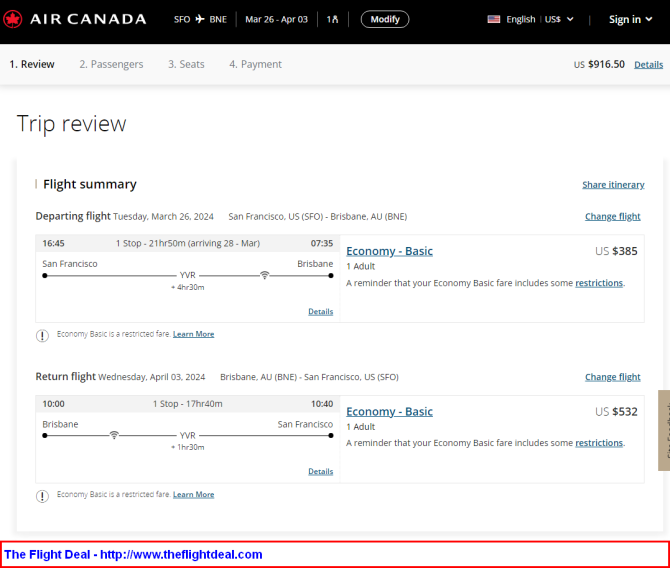This screenshot has width=670, height=568.
Task: Click Change flight for the departing flight
Action: (612, 216)
